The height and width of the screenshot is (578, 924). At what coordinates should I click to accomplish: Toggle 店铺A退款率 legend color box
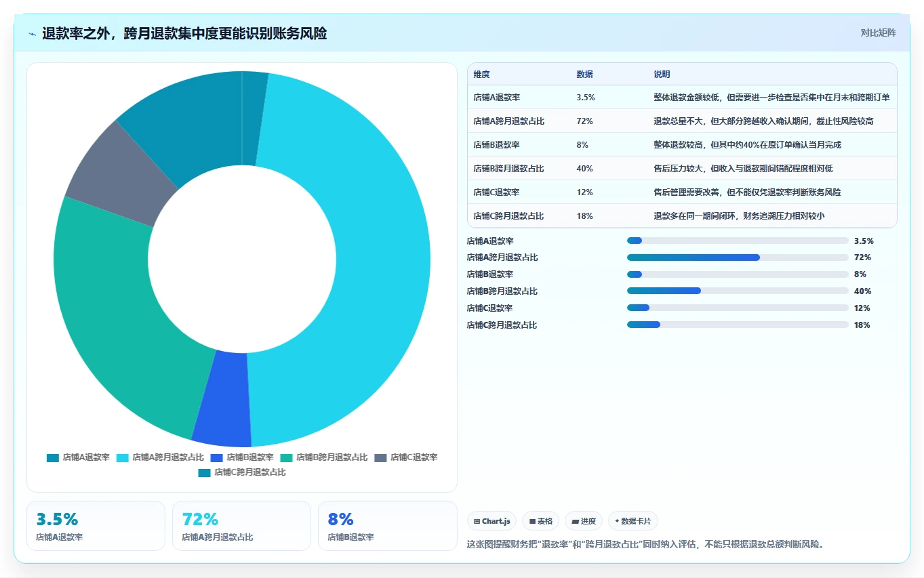tap(53, 457)
